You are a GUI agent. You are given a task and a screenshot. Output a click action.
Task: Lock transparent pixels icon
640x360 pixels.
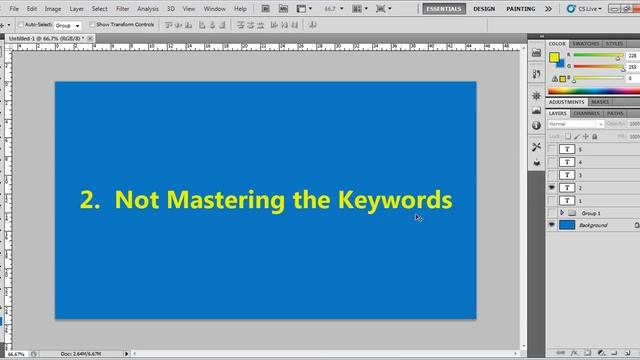point(568,136)
